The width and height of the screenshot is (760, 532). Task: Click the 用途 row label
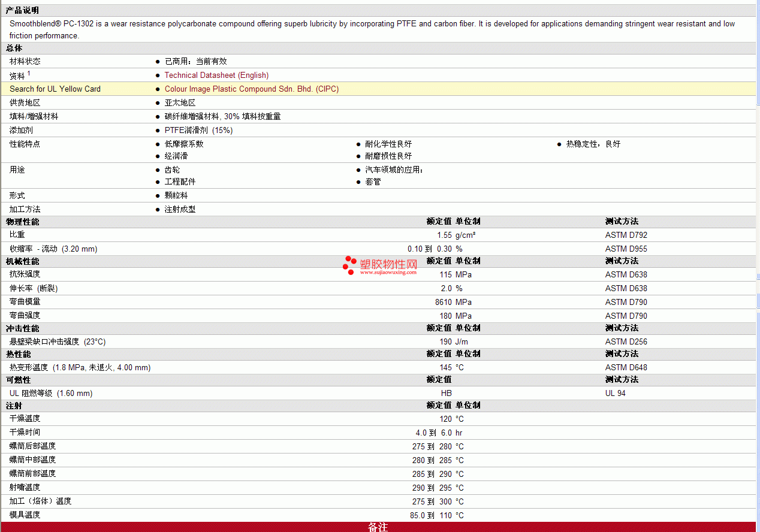(17, 170)
